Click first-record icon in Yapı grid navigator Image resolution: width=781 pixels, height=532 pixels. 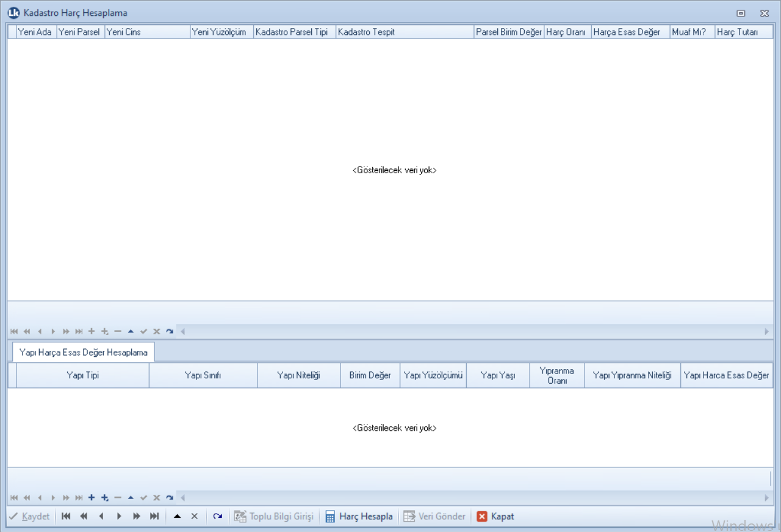click(x=14, y=498)
